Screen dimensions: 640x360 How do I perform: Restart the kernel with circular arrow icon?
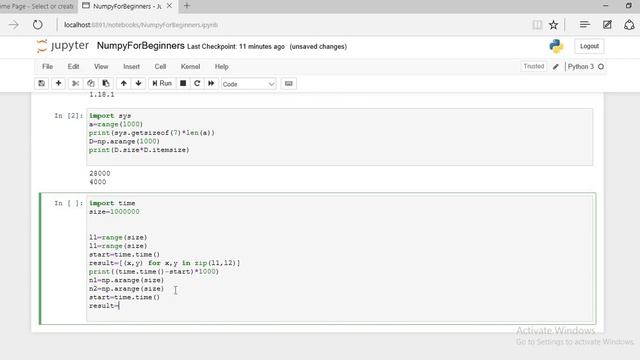click(x=197, y=83)
